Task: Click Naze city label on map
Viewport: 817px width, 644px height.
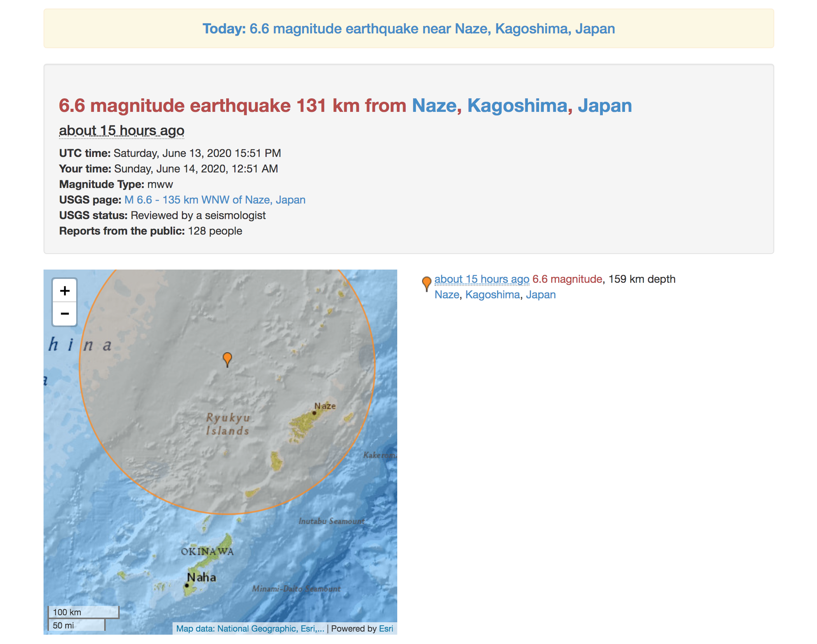Action: 325,406
